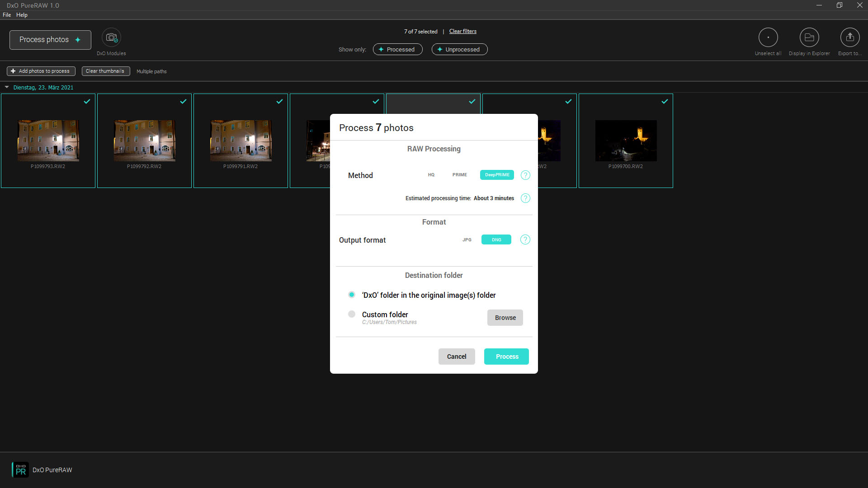The image size is (868, 488).
Task: Click the Clear filters link
Action: click(462, 31)
